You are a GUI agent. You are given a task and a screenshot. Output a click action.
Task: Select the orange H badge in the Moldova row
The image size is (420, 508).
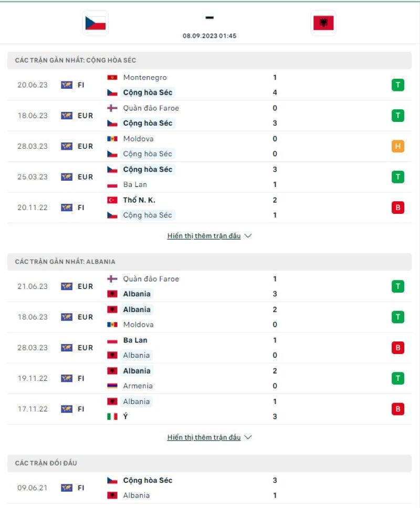coord(398,146)
